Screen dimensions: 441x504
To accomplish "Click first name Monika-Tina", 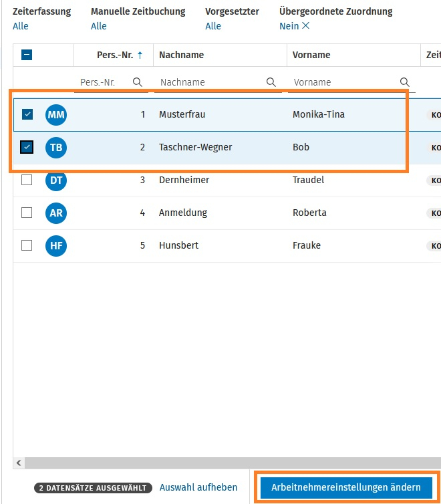I will 318,114.
